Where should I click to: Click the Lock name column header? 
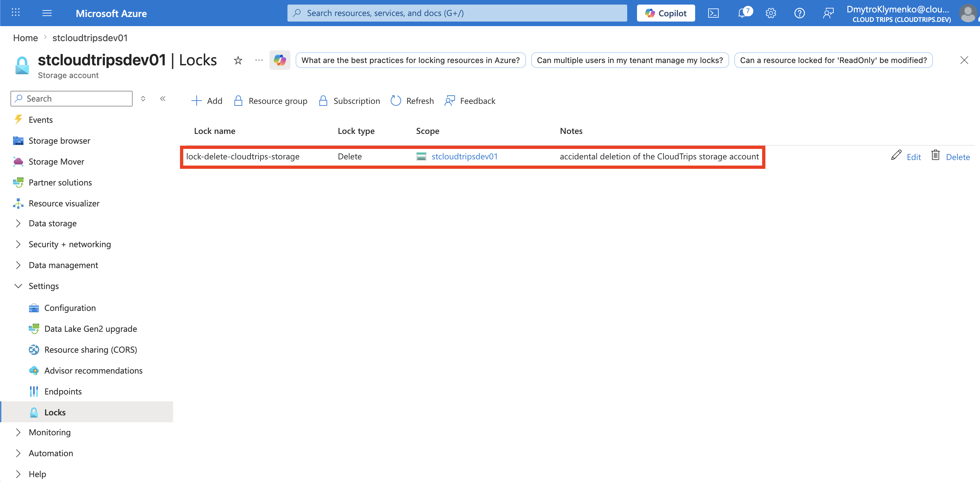tap(215, 131)
